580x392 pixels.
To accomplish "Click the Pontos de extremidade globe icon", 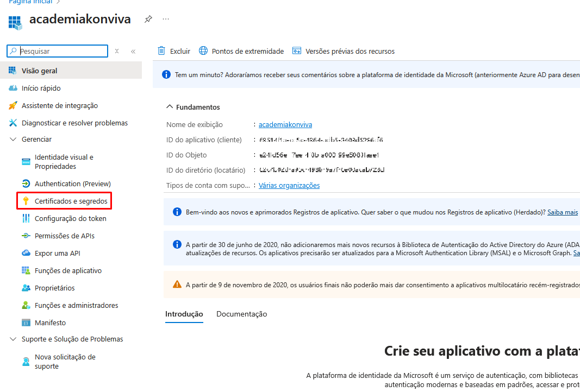I will tap(203, 50).
